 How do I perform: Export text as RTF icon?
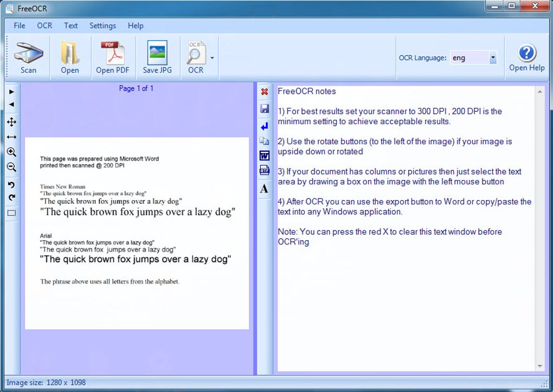click(265, 170)
